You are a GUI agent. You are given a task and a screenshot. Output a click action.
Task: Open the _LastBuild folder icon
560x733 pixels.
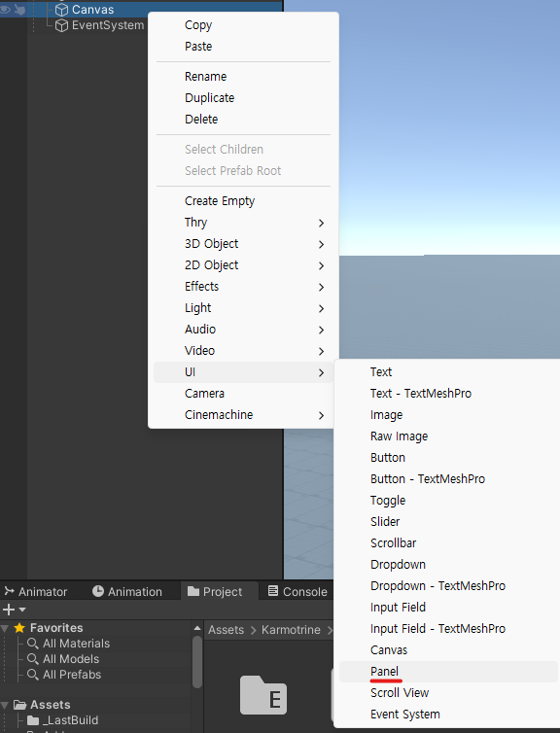(x=33, y=720)
